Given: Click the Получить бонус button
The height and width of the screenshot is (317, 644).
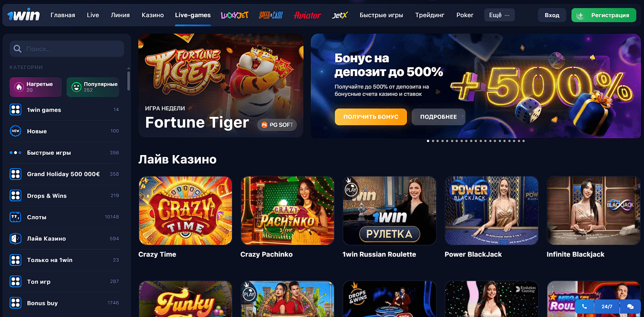Looking at the screenshot, I should [x=371, y=117].
